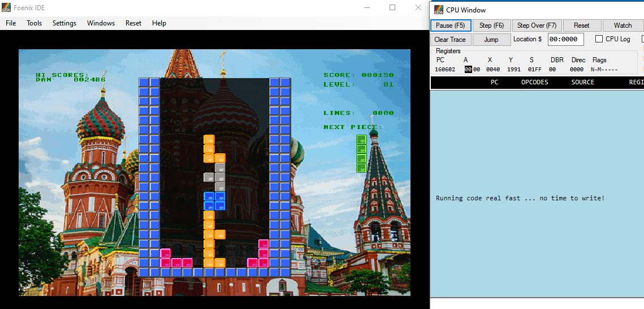Select the Direc register value 0000
The height and width of the screenshot is (309, 644).
point(577,70)
